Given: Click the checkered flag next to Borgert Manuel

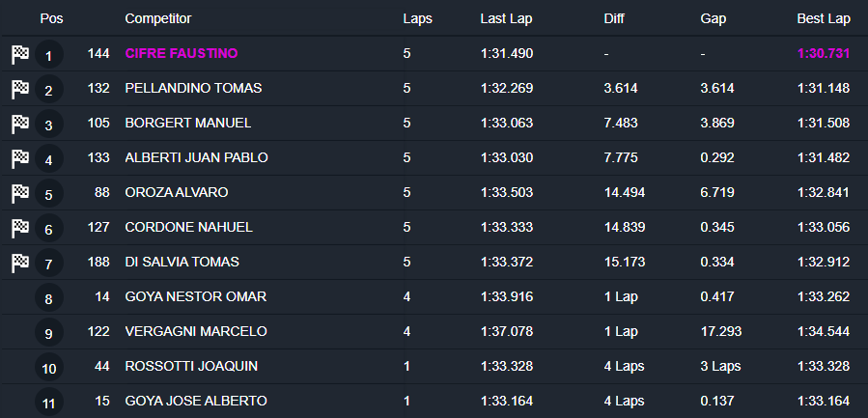Looking at the screenshot, I should tap(19, 125).
